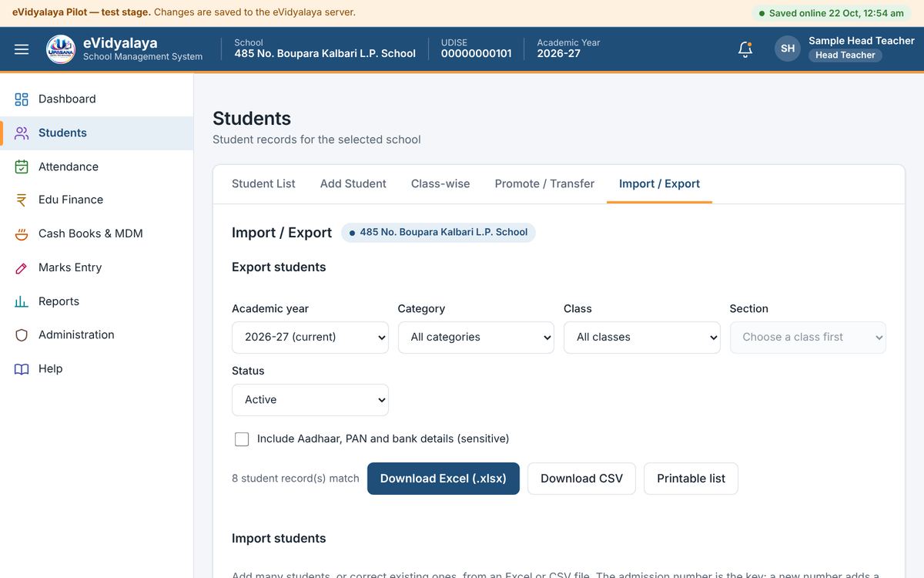Open Marks Entry in sidebar

coord(96,267)
